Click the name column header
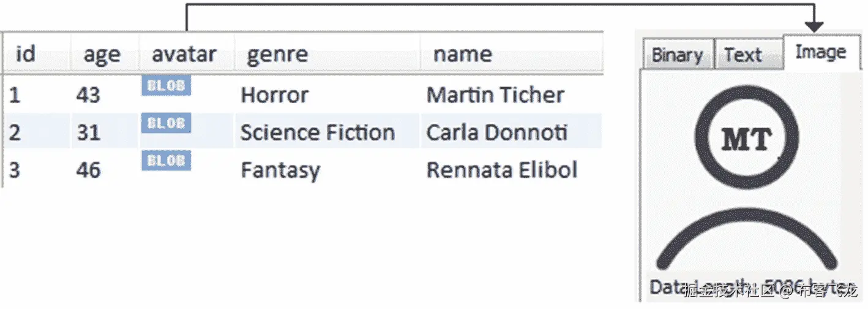The height and width of the screenshot is (309, 868). tap(463, 54)
